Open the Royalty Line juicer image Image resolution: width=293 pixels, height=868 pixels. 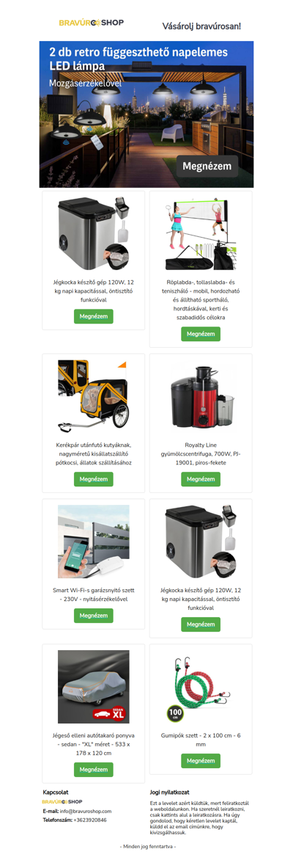click(x=201, y=395)
